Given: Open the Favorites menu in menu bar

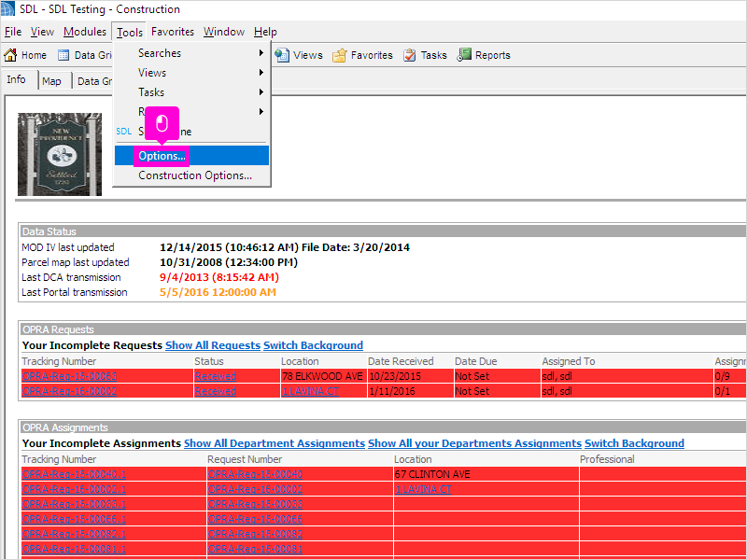Looking at the screenshot, I should (173, 32).
